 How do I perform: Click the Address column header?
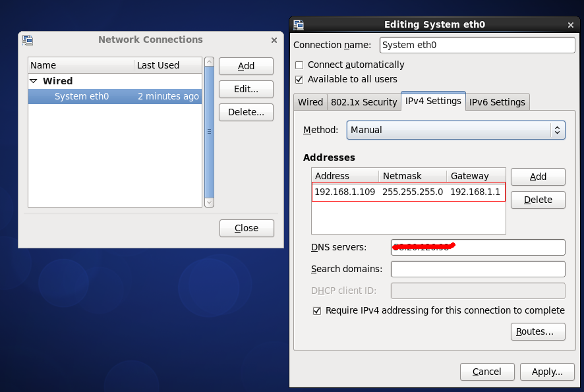345,176
